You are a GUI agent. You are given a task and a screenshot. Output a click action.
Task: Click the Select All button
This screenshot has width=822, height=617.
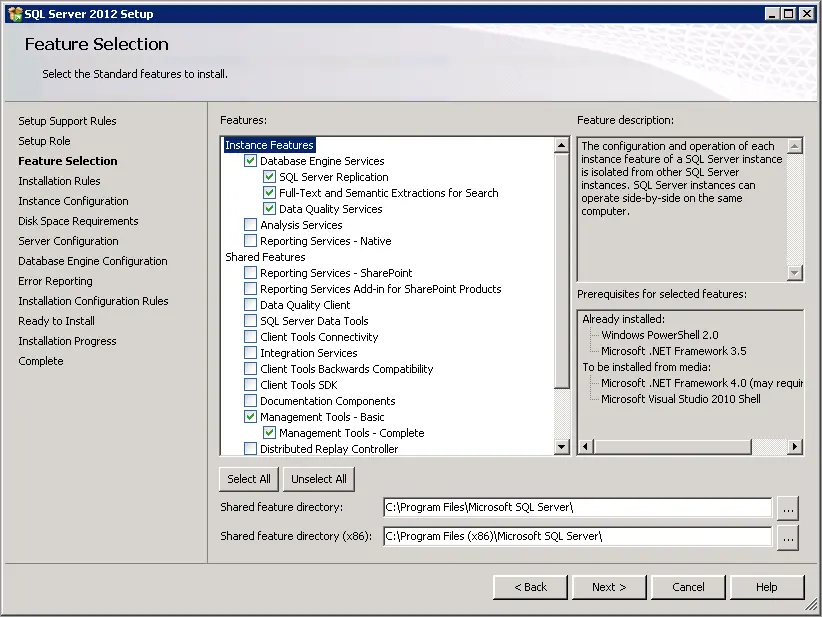pos(248,479)
